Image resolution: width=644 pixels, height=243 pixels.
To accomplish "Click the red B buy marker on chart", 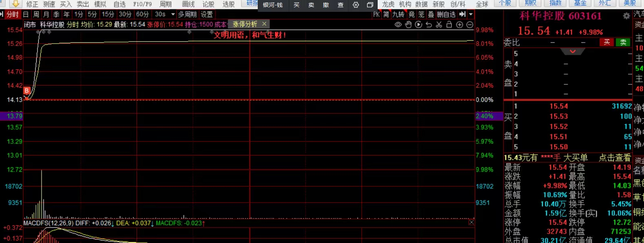I will (27, 91).
